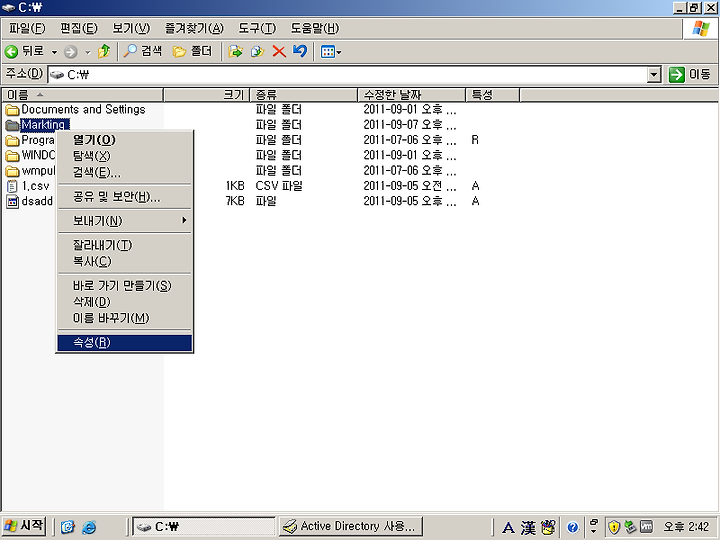
Task: Click the IME 'A' language indicator
Action: [x=508, y=528]
